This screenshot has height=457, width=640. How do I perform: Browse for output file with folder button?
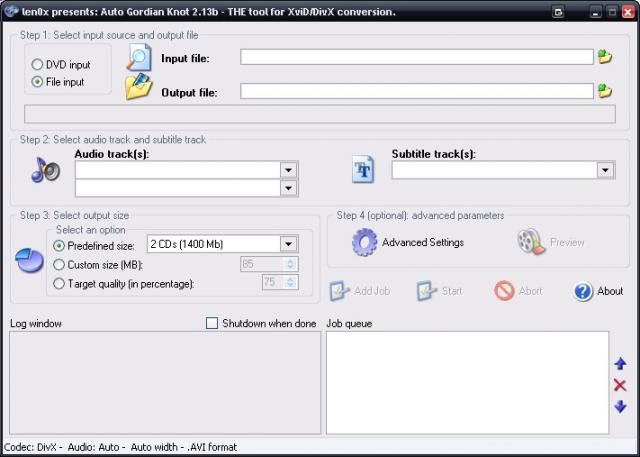click(x=605, y=91)
